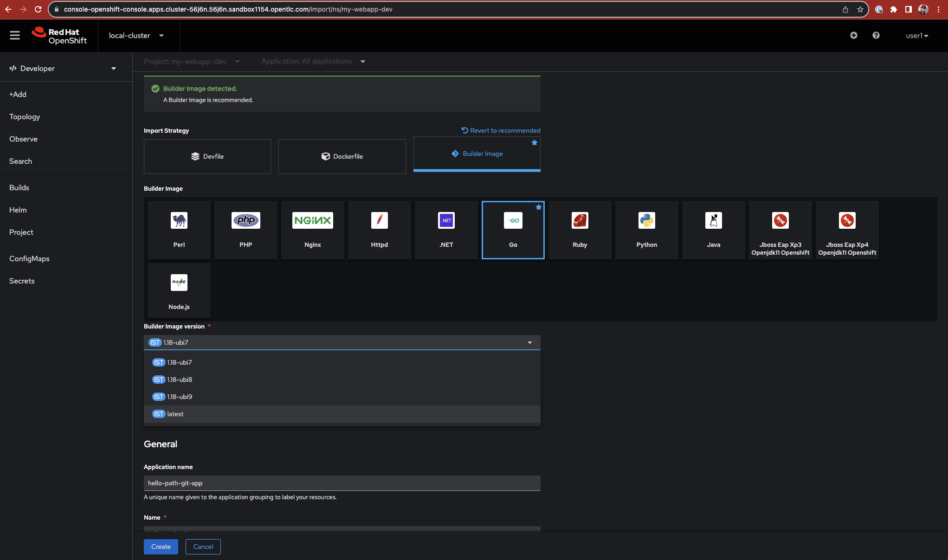This screenshot has height=560, width=948.
Task: Open the help question mark icon
Action: 876,36
